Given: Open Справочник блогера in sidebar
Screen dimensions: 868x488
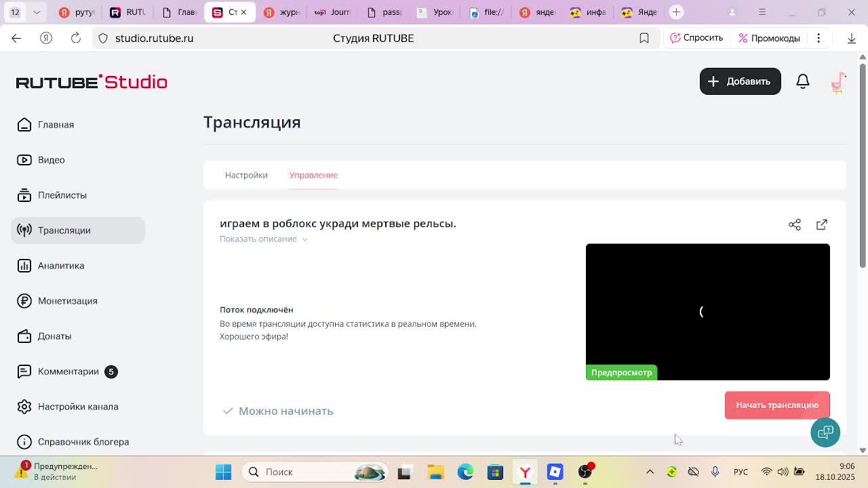Looking at the screenshot, I should tap(73, 442).
